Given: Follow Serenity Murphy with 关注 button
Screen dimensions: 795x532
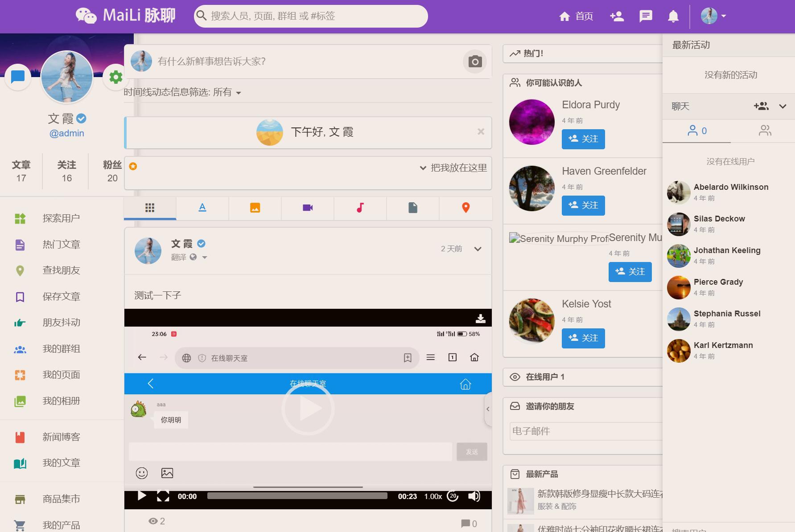Looking at the screenshot, I should pyautogui.click(x=630, y=272).
